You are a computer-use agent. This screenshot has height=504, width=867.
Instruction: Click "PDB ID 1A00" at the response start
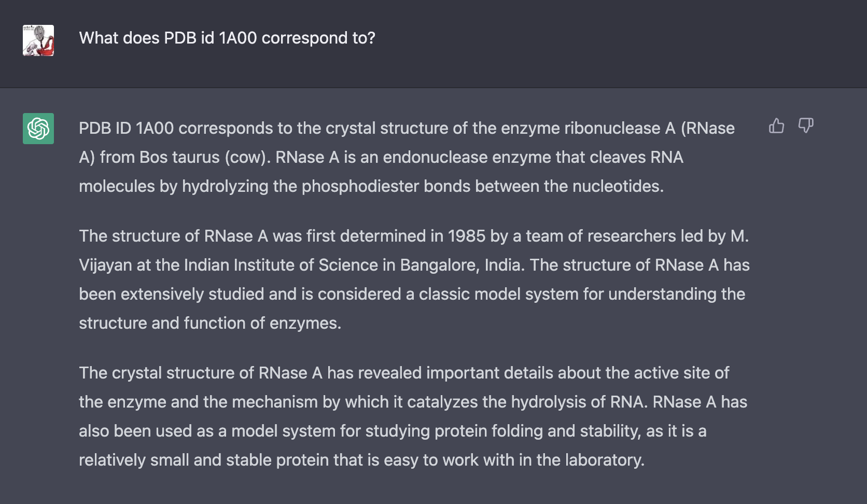point(126,128)
